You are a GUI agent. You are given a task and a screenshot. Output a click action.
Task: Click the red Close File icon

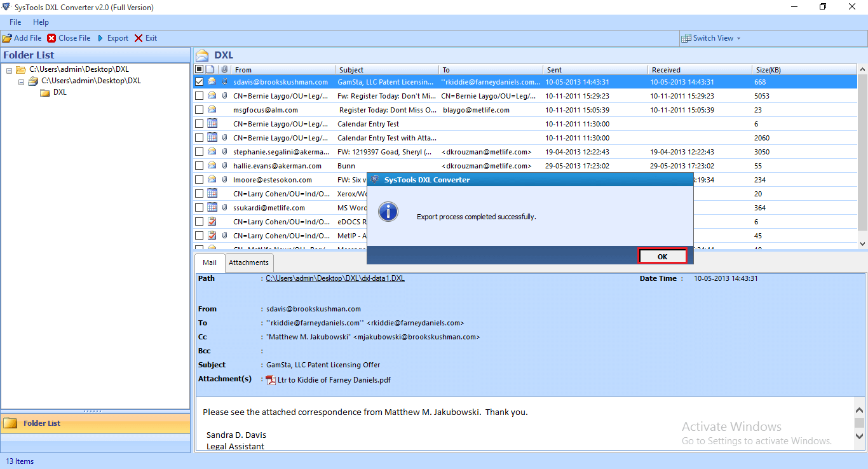coord(51,38)
